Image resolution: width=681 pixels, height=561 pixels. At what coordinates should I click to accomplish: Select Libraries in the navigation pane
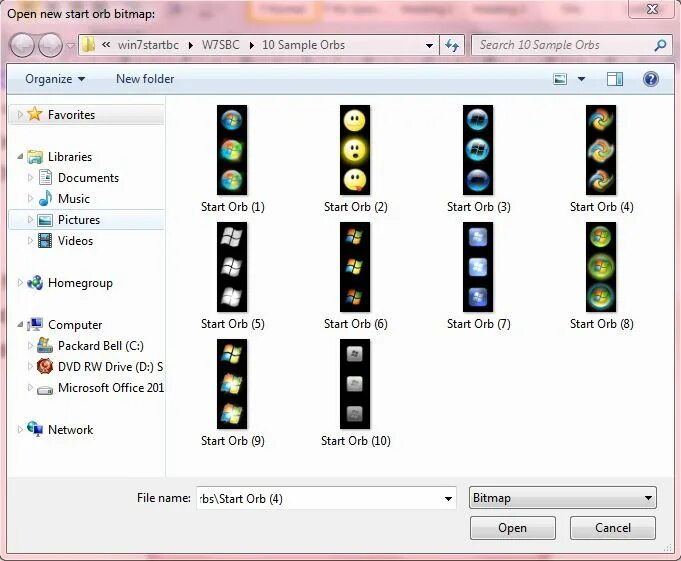click(x=70, y=157)
